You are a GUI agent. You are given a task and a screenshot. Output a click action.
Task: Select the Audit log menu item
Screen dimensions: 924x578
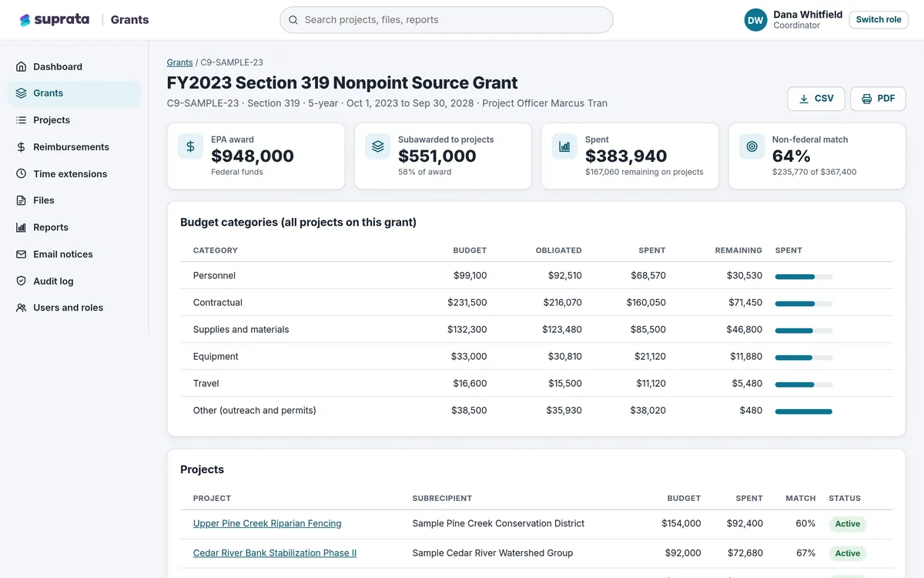point(74,281)
